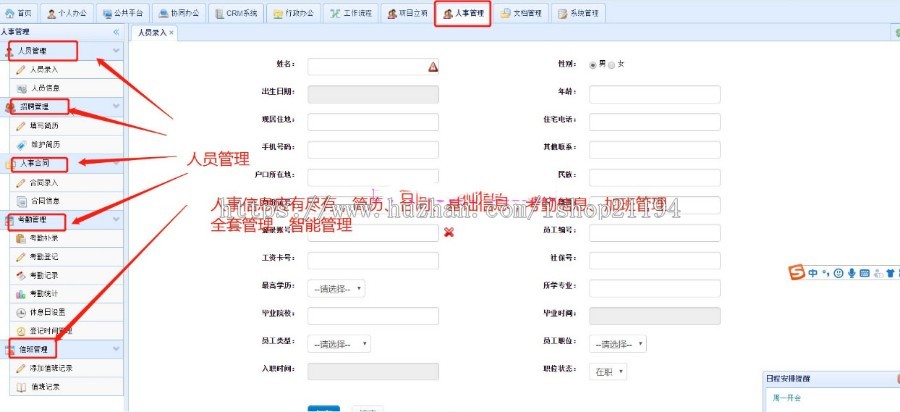Open the 考勤统计 sidebar item
900x412 pixels.
pyautogui.click(x=66, y=294)
